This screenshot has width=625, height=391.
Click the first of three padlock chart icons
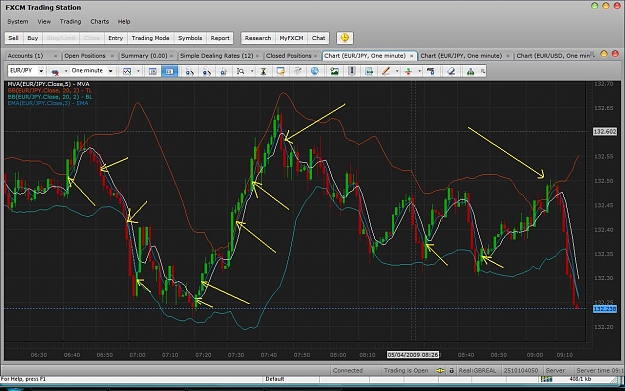(190, 71)
